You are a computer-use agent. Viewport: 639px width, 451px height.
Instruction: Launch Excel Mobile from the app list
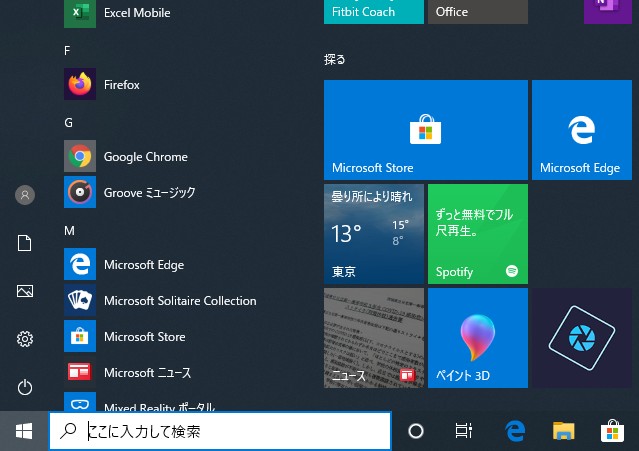pyautogui.click(x=136, y=13)
